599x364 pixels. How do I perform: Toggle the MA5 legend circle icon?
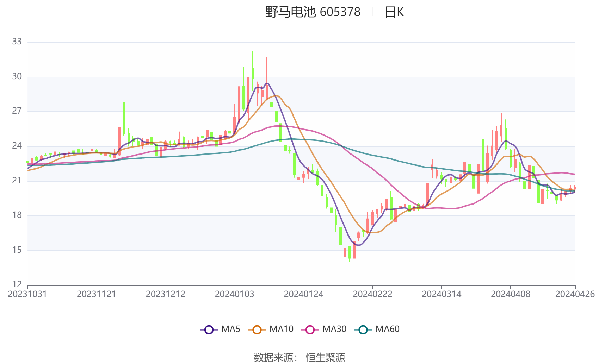point(209,330)
